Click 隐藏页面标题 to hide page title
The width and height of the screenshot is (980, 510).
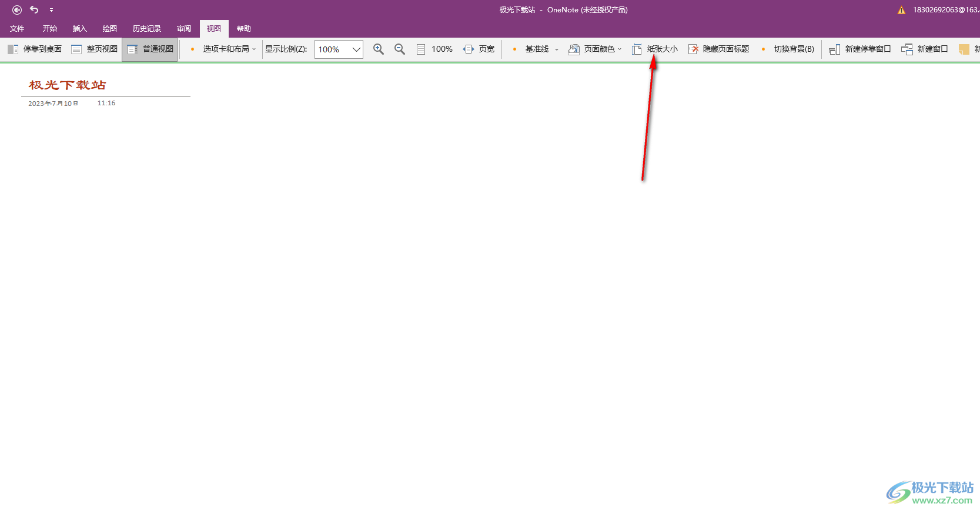point(718,49)
